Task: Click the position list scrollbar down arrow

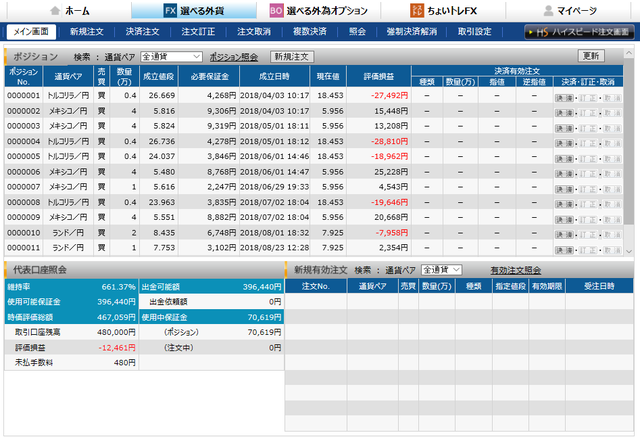Action: pos(629,251)
